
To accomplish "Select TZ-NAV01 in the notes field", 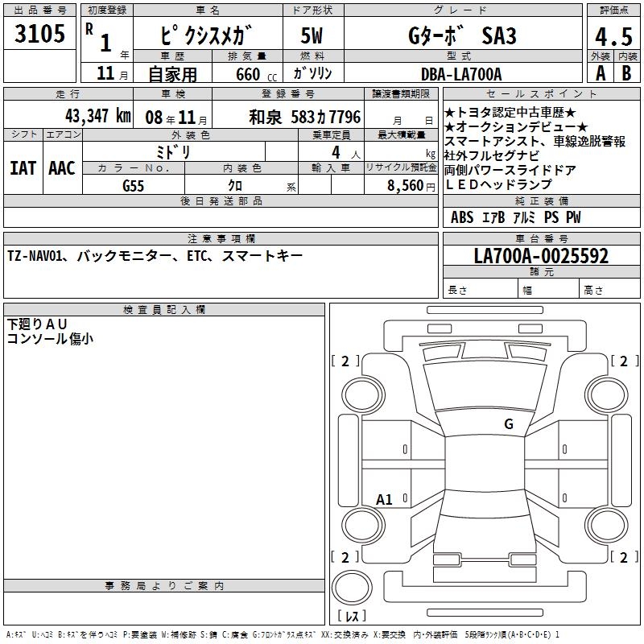I will pyautogui.click(x=35, y=256).
